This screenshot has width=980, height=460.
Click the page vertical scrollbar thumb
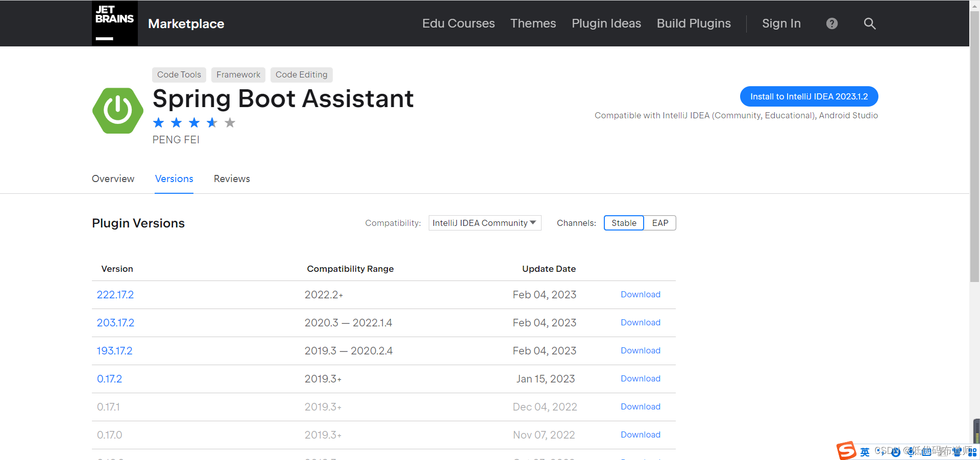coord(974,147)
